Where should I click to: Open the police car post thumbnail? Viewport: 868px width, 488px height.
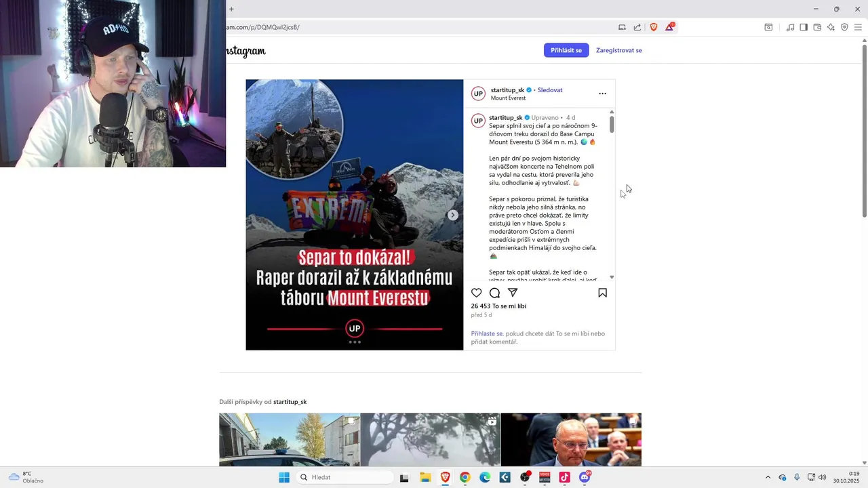point(290,440)
